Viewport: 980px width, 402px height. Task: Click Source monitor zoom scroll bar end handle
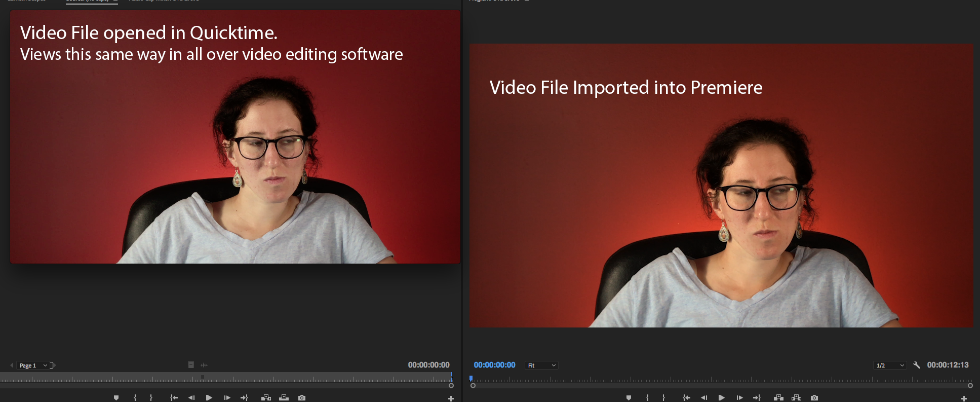coord(451,386)
